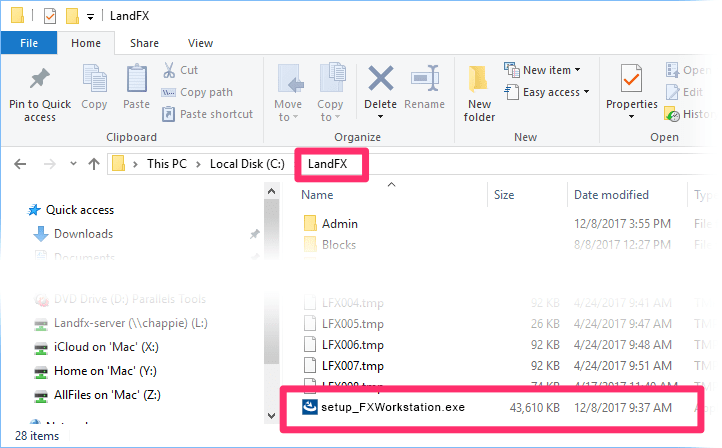
Task: Click This PC in address bar
Action: (167, 164)
